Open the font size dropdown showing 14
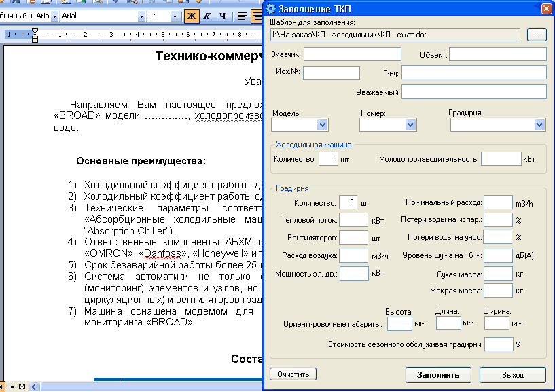 point(174,16)
